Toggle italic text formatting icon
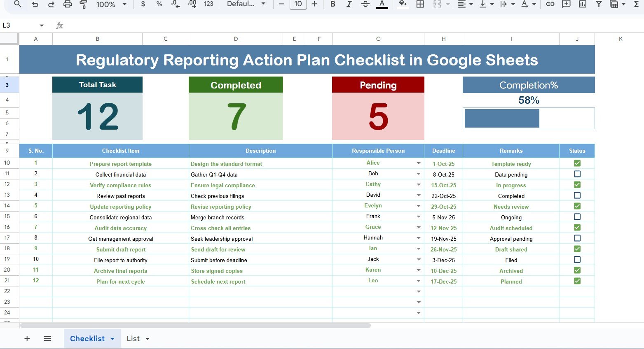 pyautogui.click(x=349, y=4)
